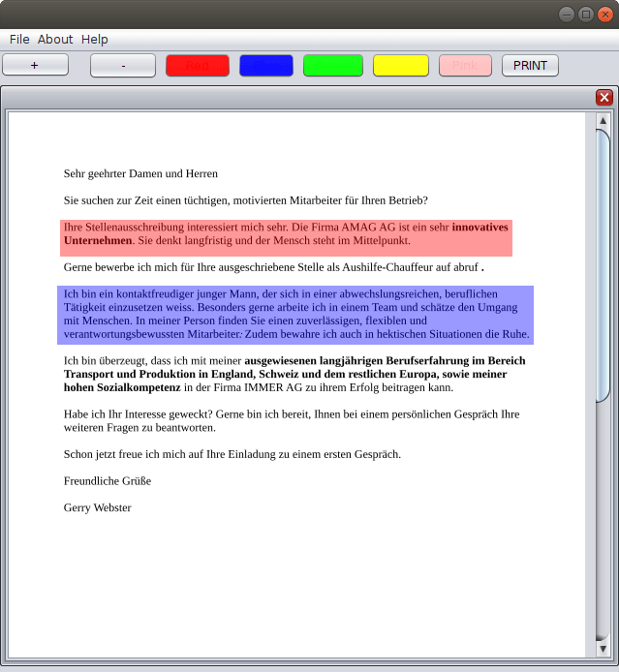Click the paragraph 'Habe ich Ihr Interesse geweckt?'
619x672 pixels.
292,421
